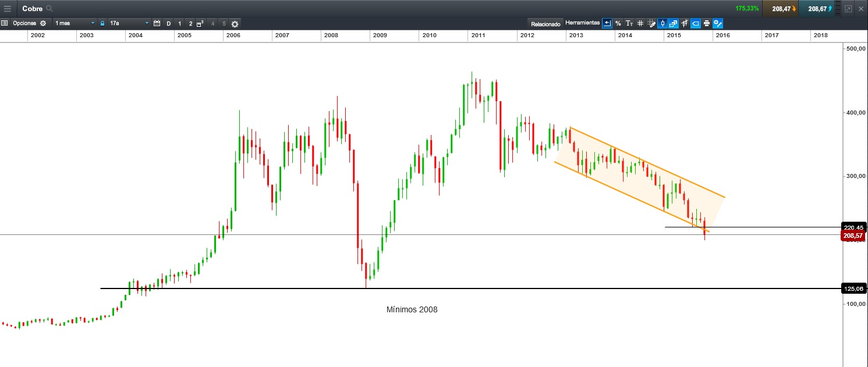Click the Cobre instrument title
Viewport: 868px width, 367px height.
coord(32,9)
